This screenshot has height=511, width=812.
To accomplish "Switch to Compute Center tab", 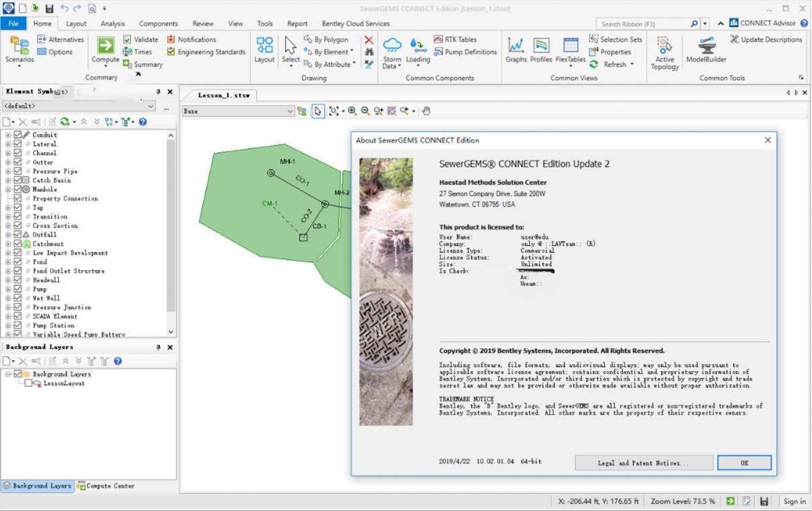I will click(106, 485).
